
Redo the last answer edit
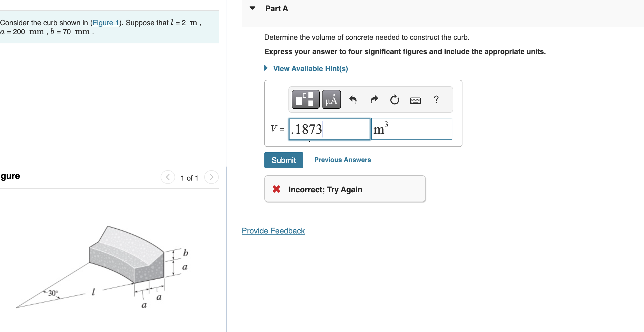click(374, 99)
